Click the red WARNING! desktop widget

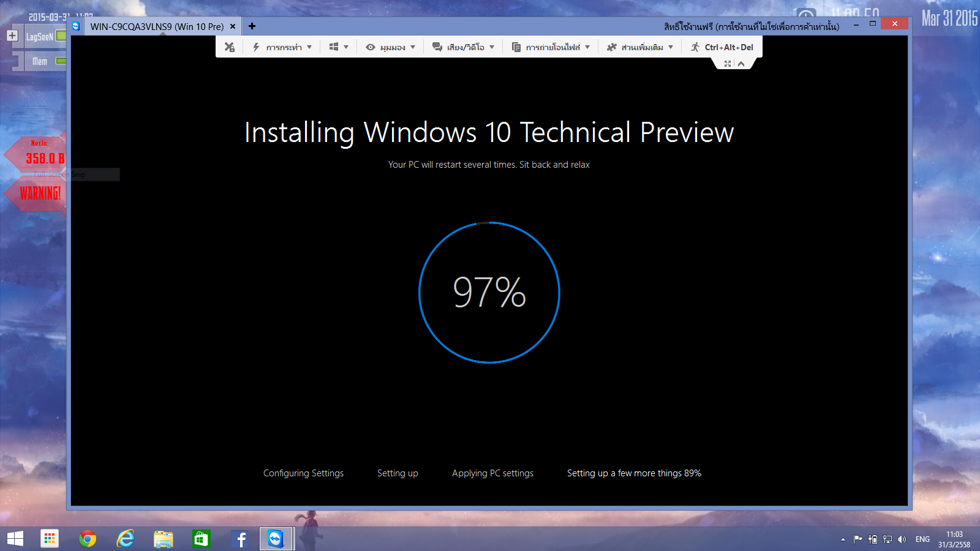(x=36, y=193)
